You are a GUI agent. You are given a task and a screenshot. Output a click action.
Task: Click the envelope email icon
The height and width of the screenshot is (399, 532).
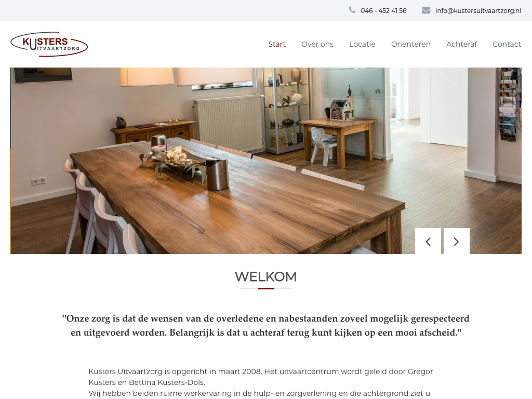(x=426, y=10)
